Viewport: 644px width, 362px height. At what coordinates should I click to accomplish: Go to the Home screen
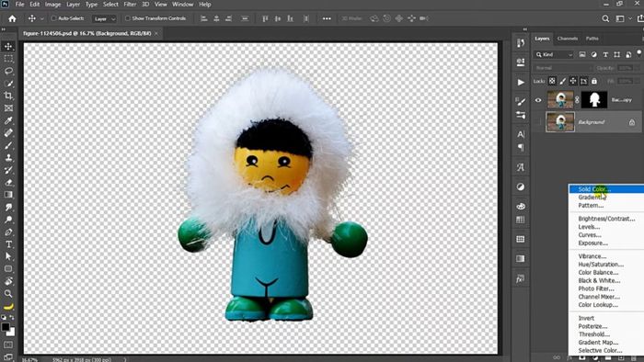(x=12, y=18)
